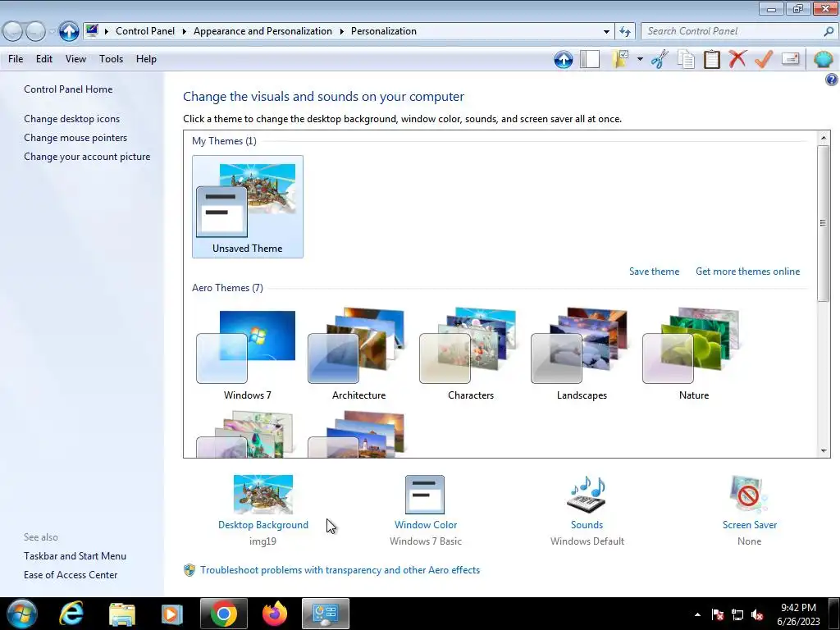Open Classic Shell settings shell icon

click(x=823, y=59)
